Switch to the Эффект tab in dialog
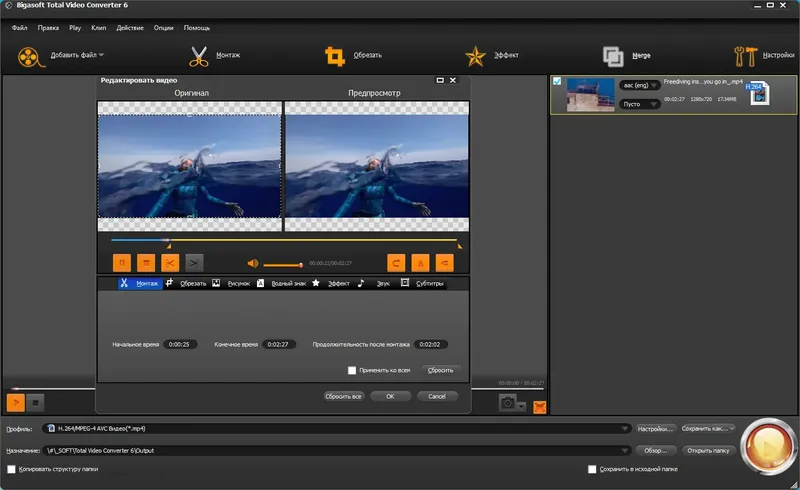 point(331,283)
